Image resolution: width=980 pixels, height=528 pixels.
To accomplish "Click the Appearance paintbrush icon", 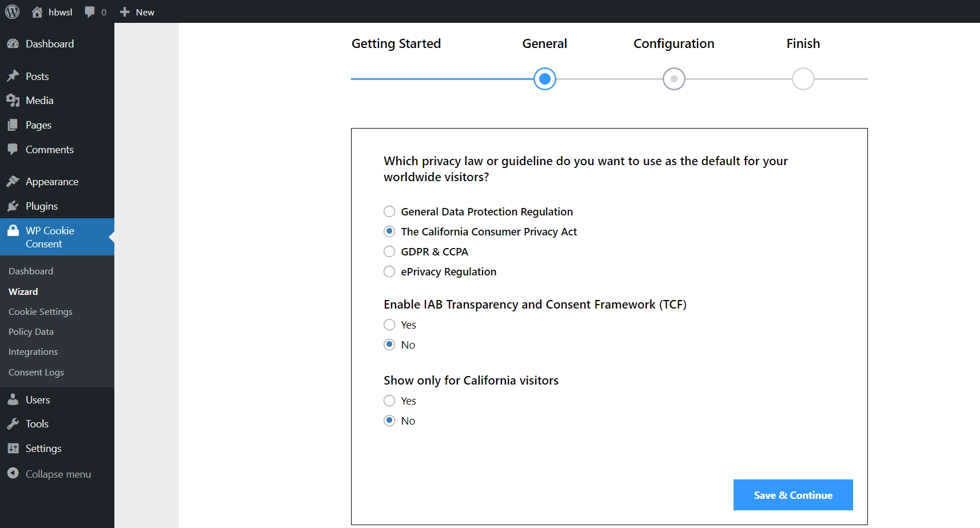I will pyautogui.click(x=13, y=182).
